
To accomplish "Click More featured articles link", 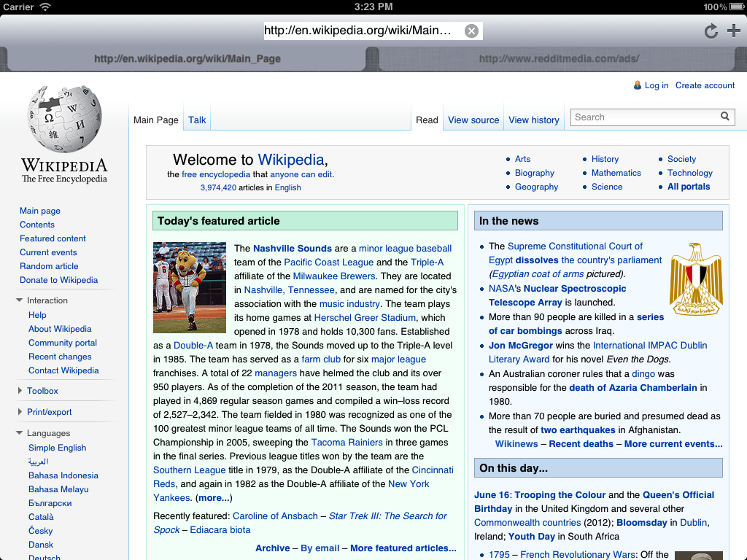I will 403,548.
